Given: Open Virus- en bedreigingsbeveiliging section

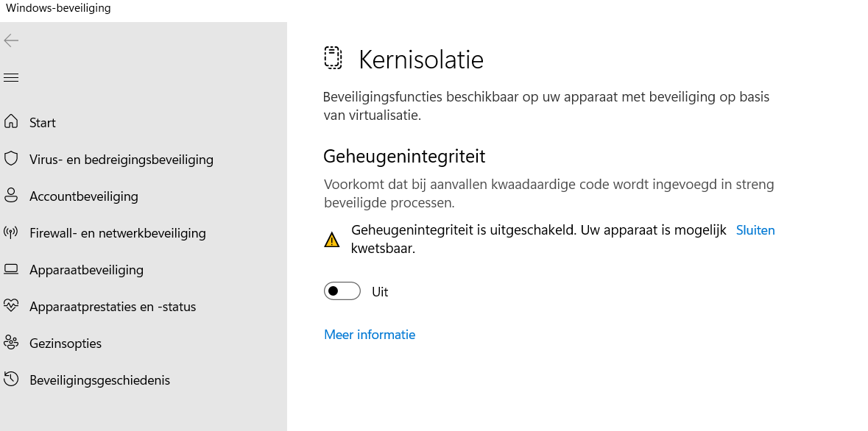Looking at the screenshot, I should click(x=121, y=160).
